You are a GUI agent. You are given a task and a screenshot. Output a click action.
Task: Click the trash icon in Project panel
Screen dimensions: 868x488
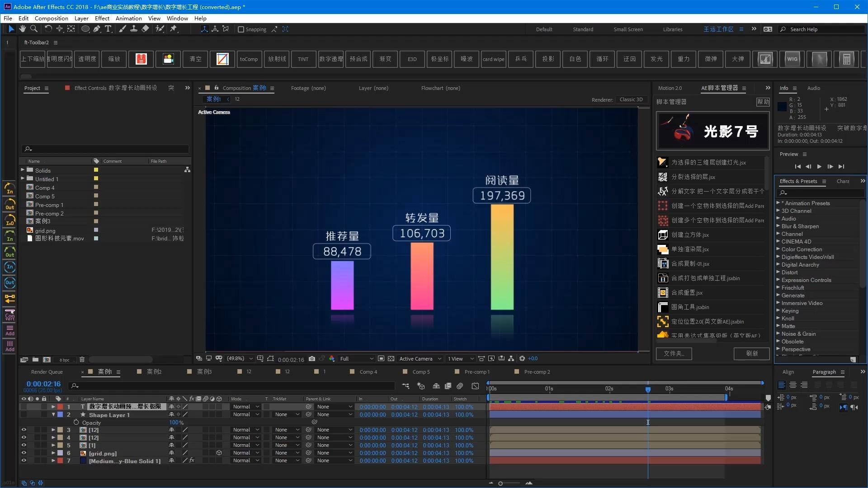(82, 360)
